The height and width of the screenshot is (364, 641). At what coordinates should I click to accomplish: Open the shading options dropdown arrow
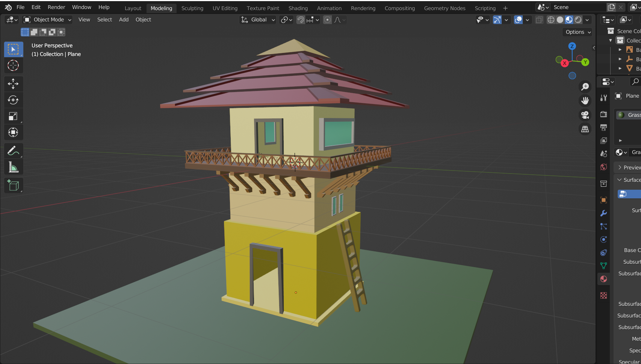click(587, 20)
